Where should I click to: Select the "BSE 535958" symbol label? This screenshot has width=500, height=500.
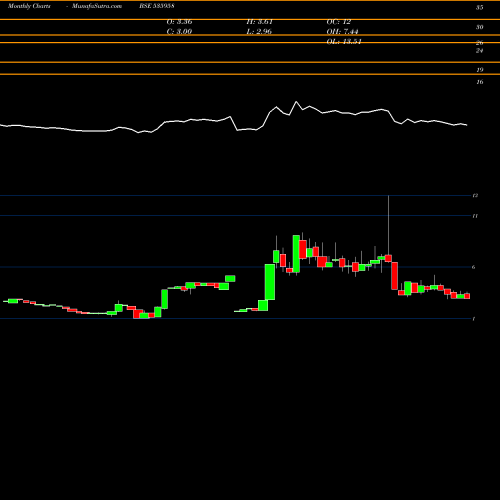pyautogui.click(x=157, y=6)
